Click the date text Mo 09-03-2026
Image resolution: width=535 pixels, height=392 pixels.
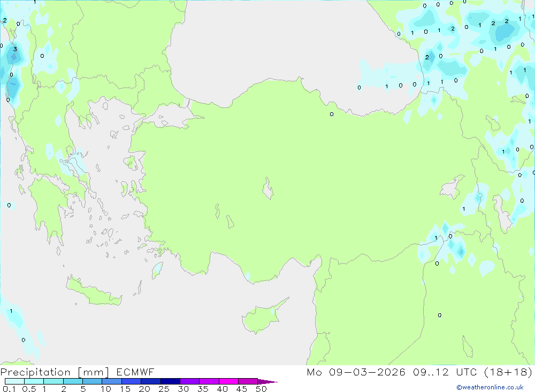coord(356,372)
